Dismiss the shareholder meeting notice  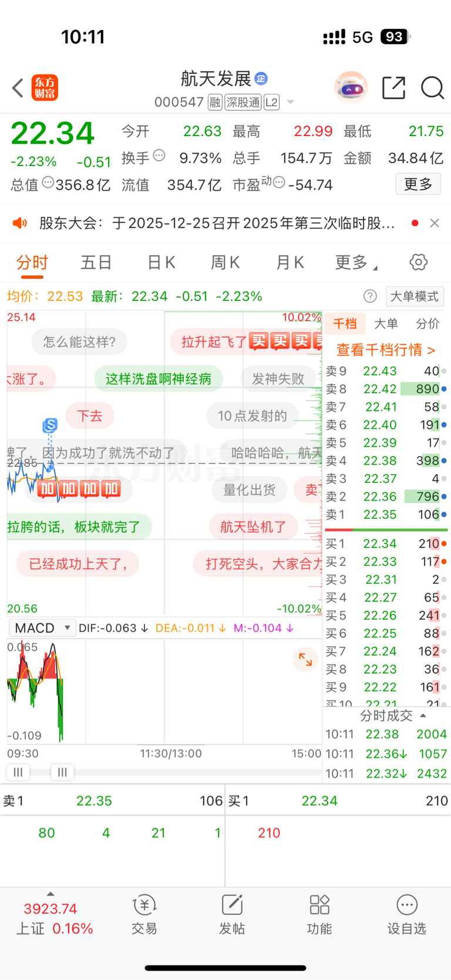point(435,223)
